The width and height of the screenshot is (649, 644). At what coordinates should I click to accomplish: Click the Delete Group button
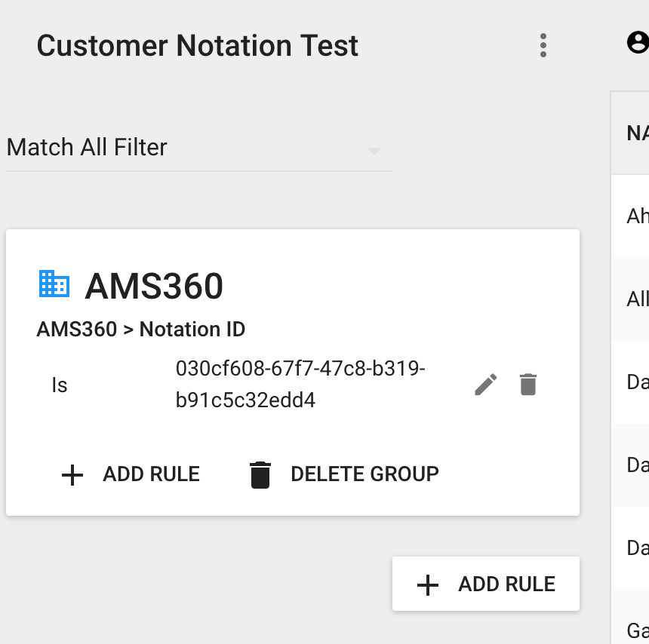point(344,474)
